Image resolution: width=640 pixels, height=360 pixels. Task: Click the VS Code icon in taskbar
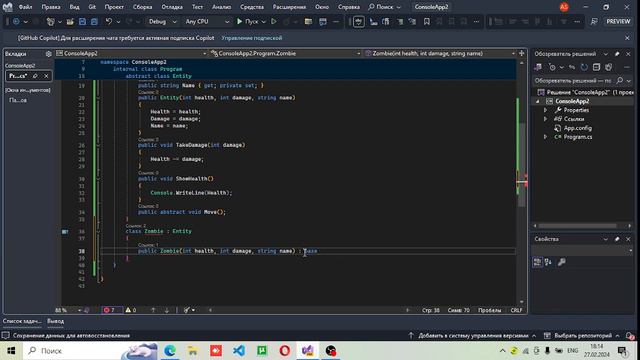tap(239, 351)
